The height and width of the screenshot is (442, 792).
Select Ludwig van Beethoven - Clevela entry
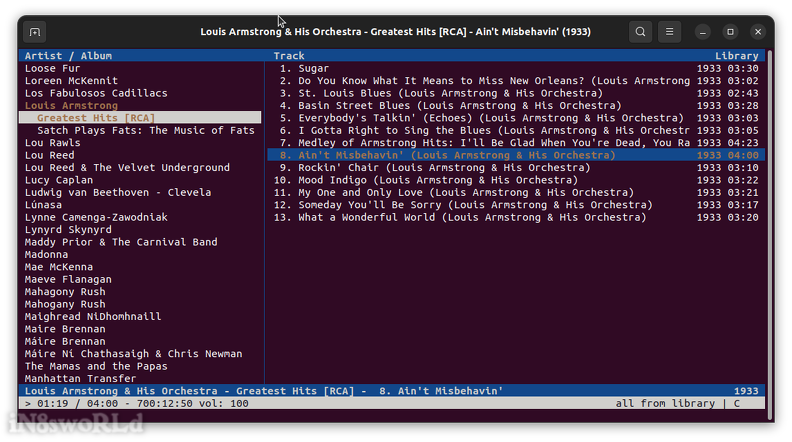(x=118, y=192)
